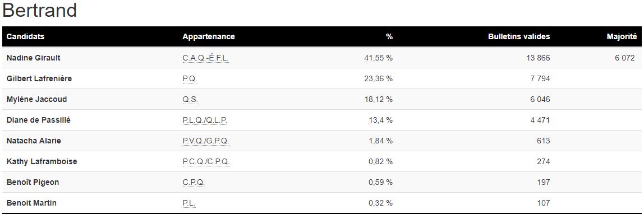
Task: Click the P.C.Q./C.P.Q. abbreviation
Action: 206,161
